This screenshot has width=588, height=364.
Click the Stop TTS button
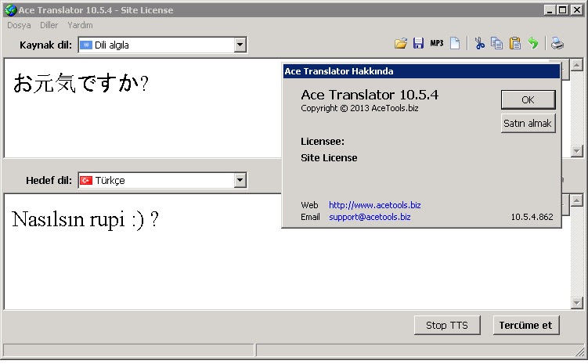[x=447, y=325]
